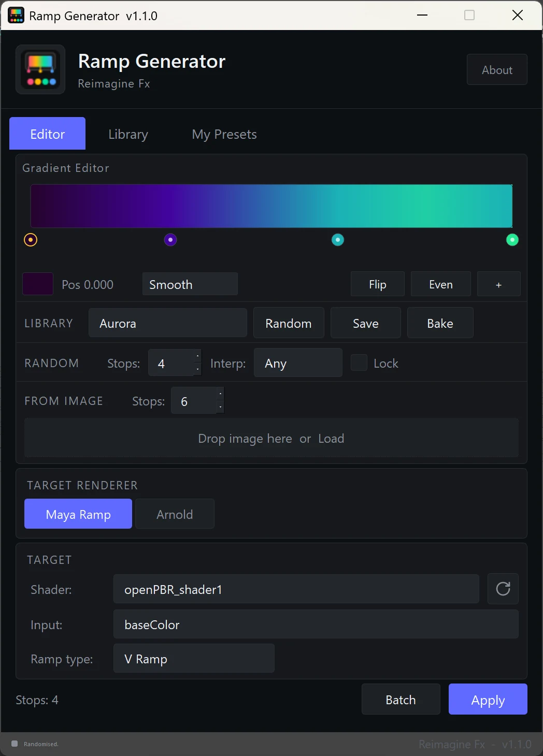Click the Random gradient button
This screenshot has width=543, height=756.
point(289,323)
